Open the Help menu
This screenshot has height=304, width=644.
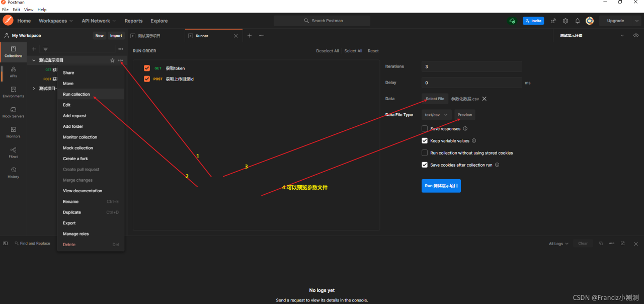(x=42, y=10)
